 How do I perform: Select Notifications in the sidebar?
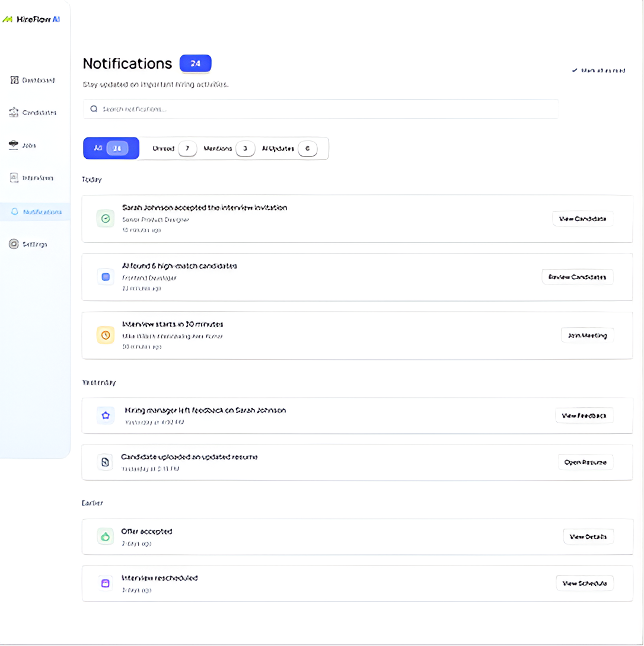(x=34, y=212)
